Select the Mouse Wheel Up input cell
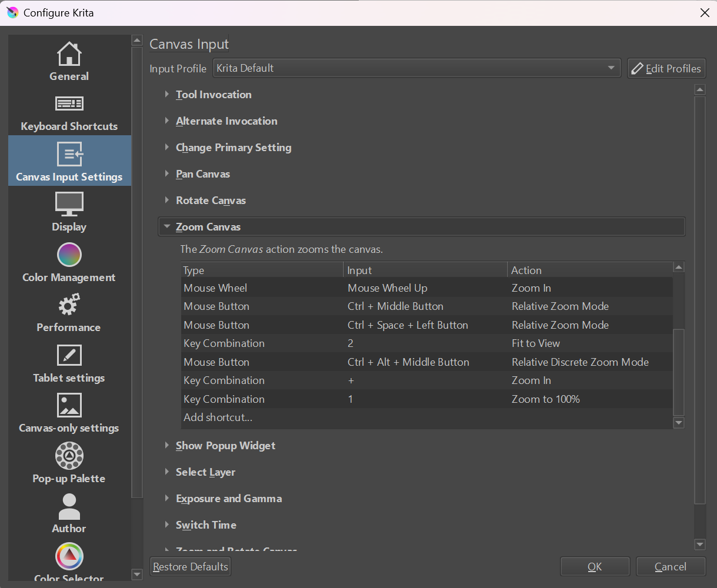This screenshot has height=588, width=717. tap(426, 288)
